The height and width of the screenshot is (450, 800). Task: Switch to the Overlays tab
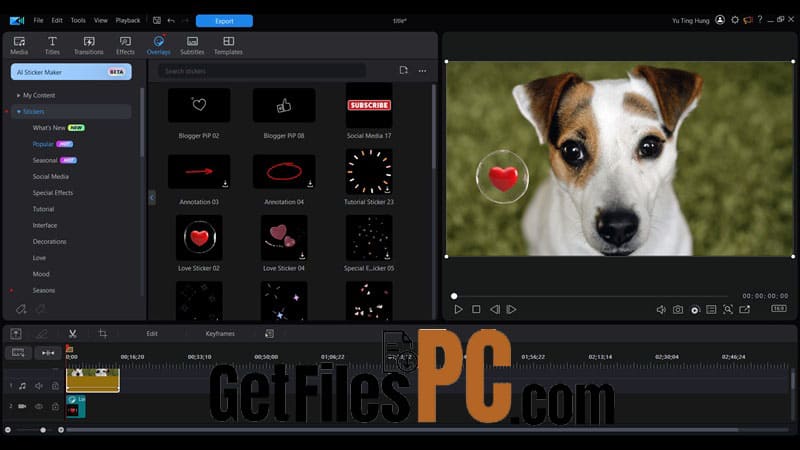pos(159,45)
